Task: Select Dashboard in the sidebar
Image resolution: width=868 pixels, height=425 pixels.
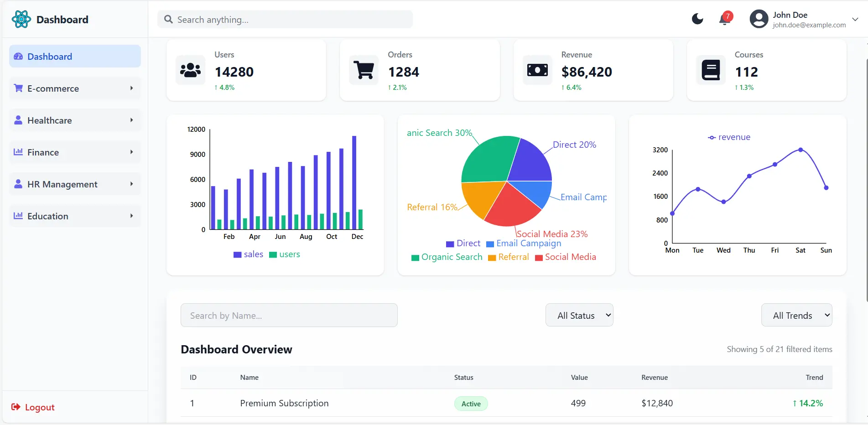Action: 75,56
